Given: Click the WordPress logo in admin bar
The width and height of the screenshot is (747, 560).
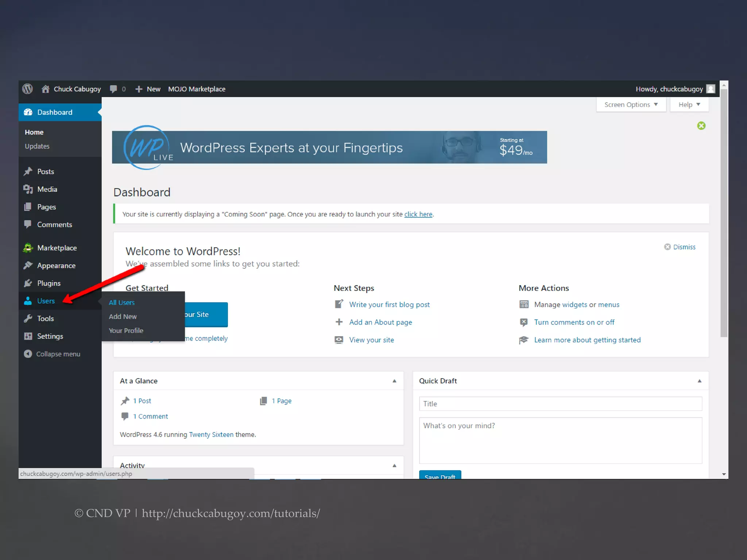Looking at the screenshot, I should click(x=27, y=89).
